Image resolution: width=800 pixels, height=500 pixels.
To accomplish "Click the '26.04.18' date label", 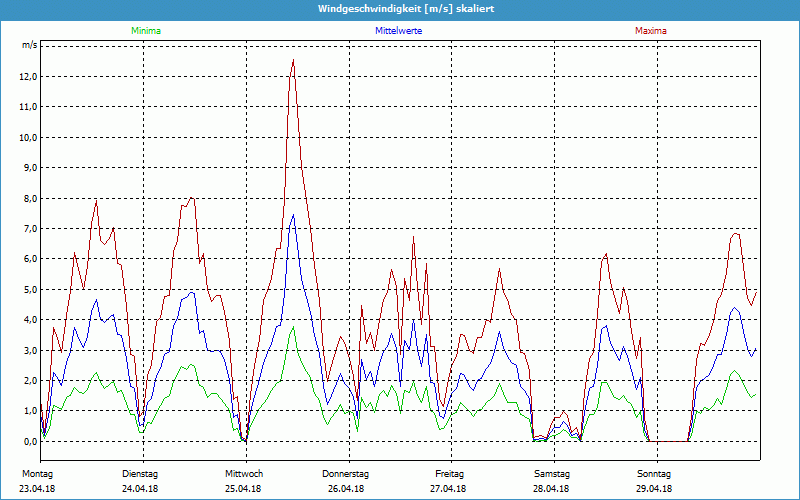I will pyautogui.click(x=346, y=489).
